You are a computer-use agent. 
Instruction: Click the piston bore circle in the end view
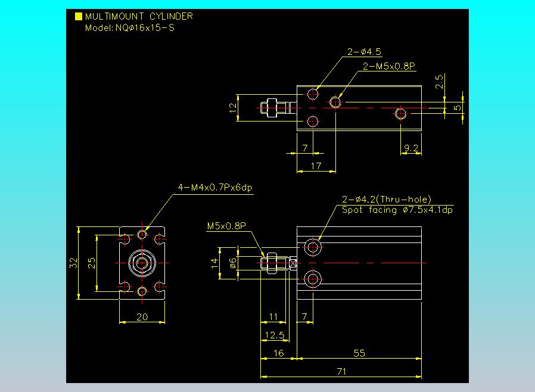(x=142, y=263)
